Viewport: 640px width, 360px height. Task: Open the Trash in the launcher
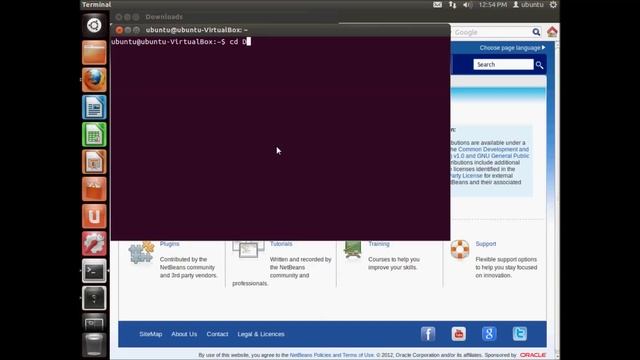pos(94,345)
